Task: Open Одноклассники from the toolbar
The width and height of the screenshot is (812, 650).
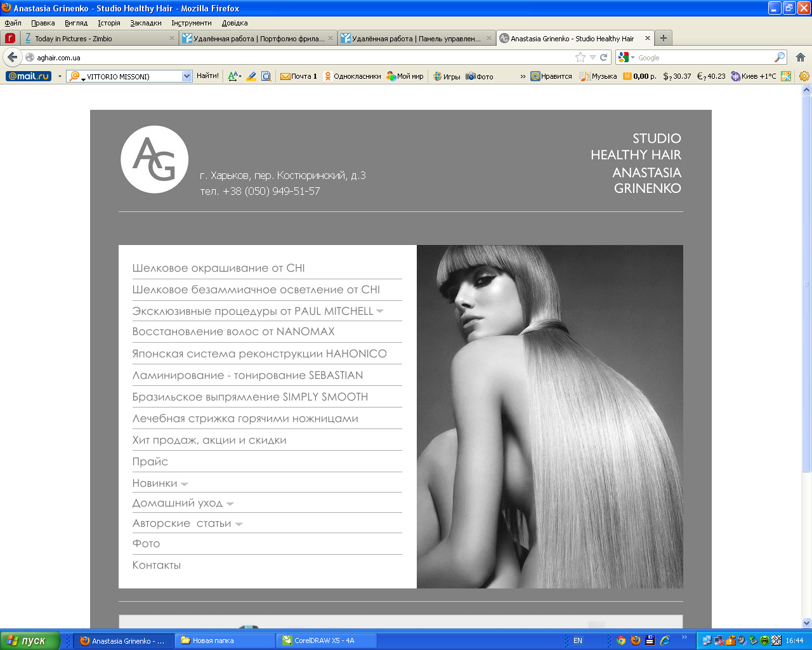Action: click(353, 76)
